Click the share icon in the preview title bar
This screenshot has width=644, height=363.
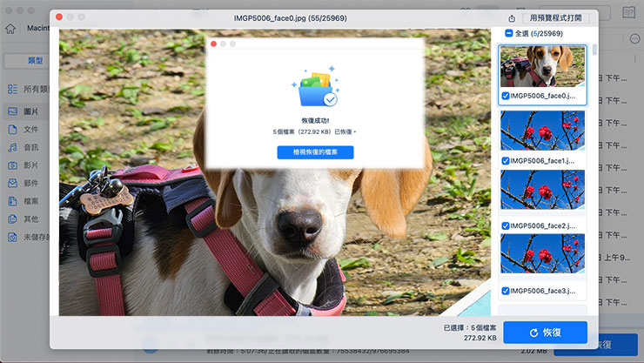point(512,18)
